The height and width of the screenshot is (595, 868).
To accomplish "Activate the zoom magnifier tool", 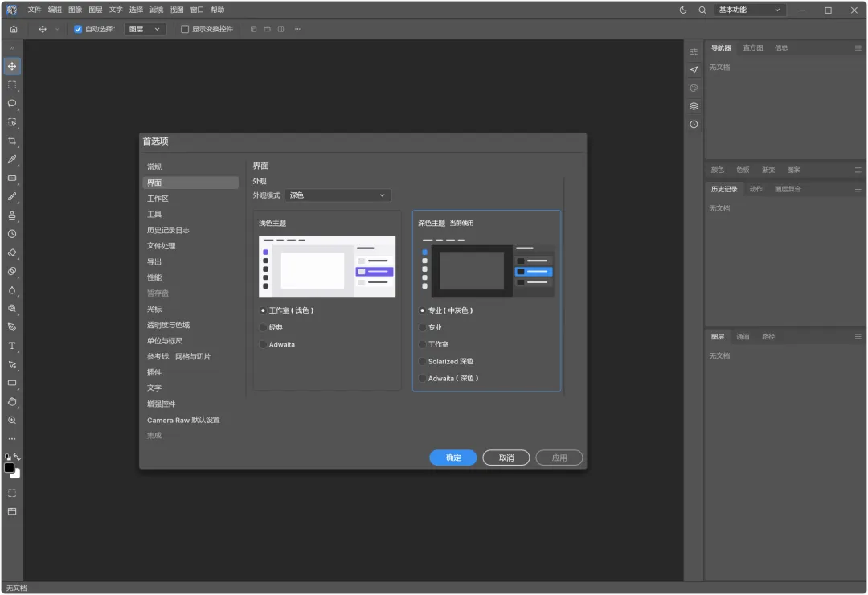I will (12, 421).
